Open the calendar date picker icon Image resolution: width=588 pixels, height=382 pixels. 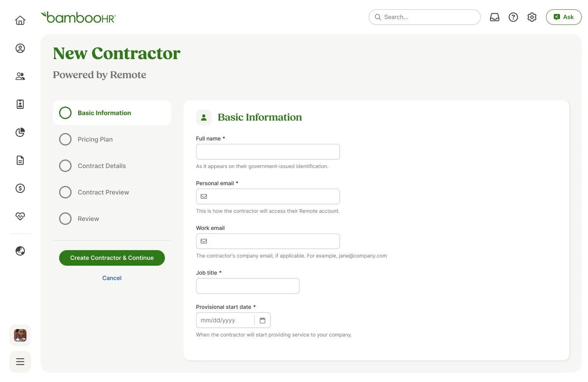click(262, 321)
